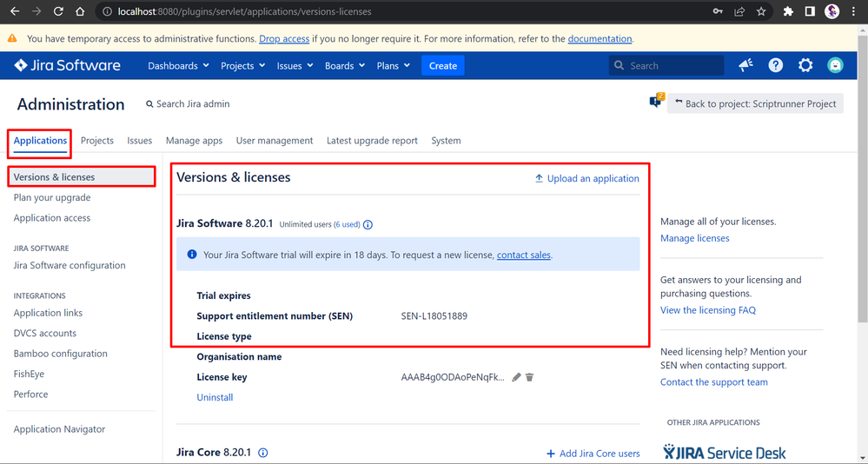Click the Create button
The image size is (868, 464).
(443, 65)
